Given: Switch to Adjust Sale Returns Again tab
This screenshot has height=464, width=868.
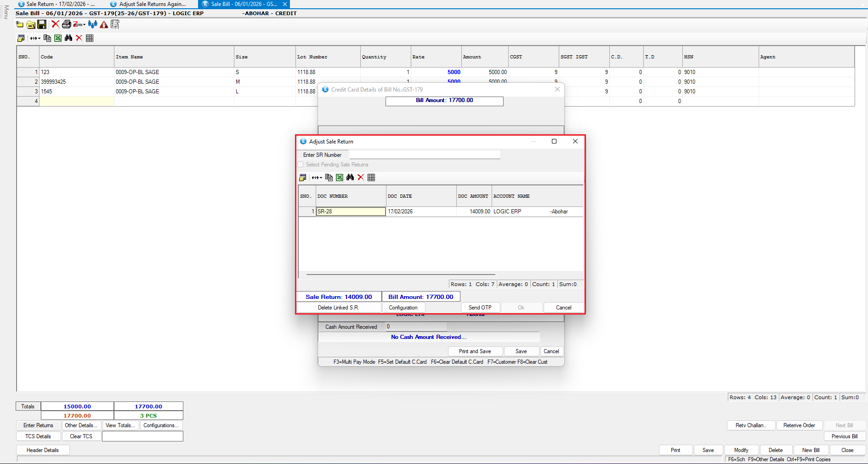Looking at the screenshot, I should [149, 4].
